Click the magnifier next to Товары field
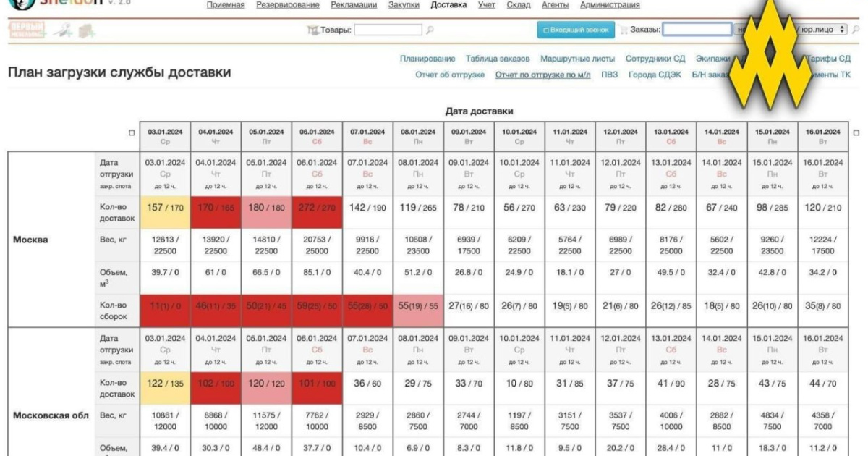This screenshot has width=868, height=456. click(x=430, y=30)
